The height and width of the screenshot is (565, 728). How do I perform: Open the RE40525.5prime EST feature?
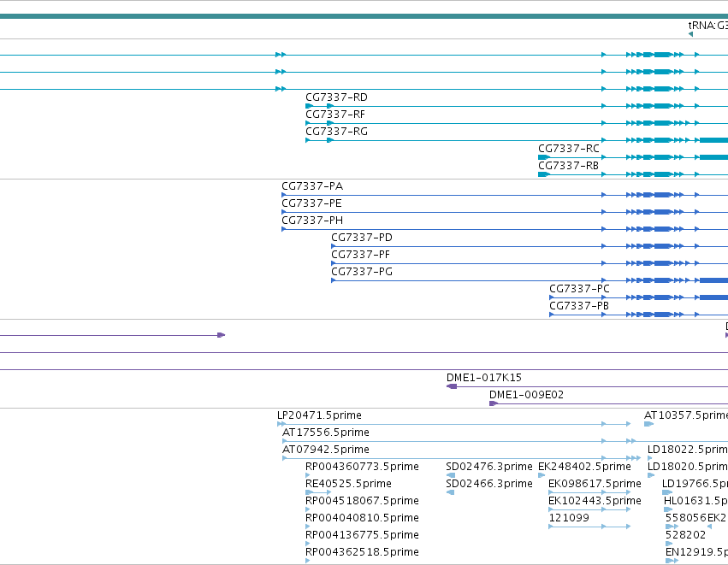pos(348,485)
